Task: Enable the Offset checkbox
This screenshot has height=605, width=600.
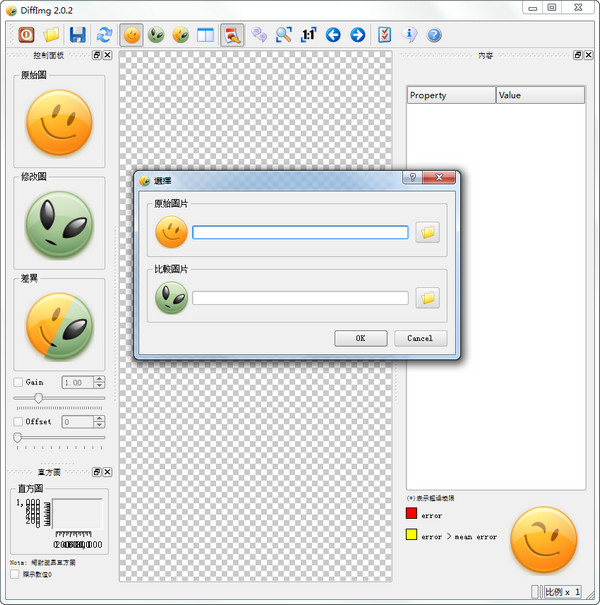Action: [18, 422]
